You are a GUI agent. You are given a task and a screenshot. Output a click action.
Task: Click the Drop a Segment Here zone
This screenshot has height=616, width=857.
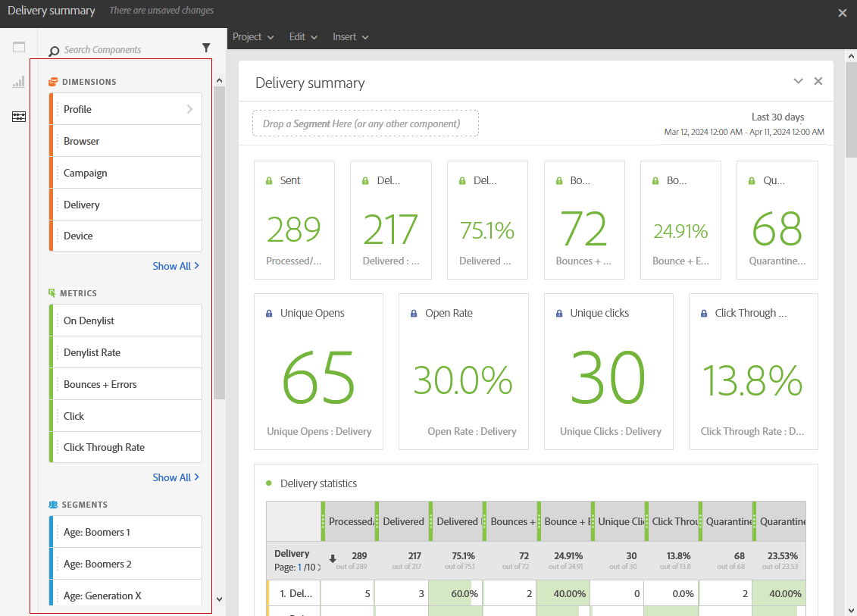pos(365,123)
